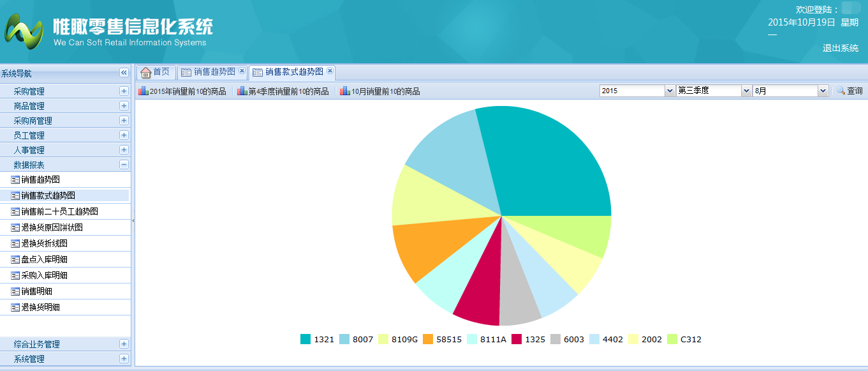
Task: Click the 退出系统 logout link
Action: 840,49
